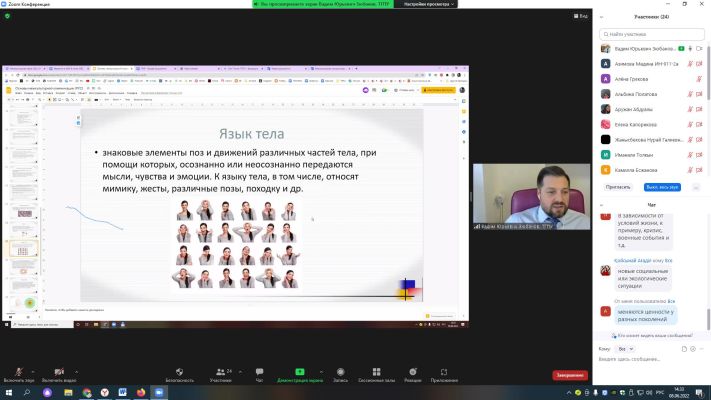This screenshot has height=400, width=711.
Task: Open File Explorer from the taskbar
Action: click(x=68, y=392)
